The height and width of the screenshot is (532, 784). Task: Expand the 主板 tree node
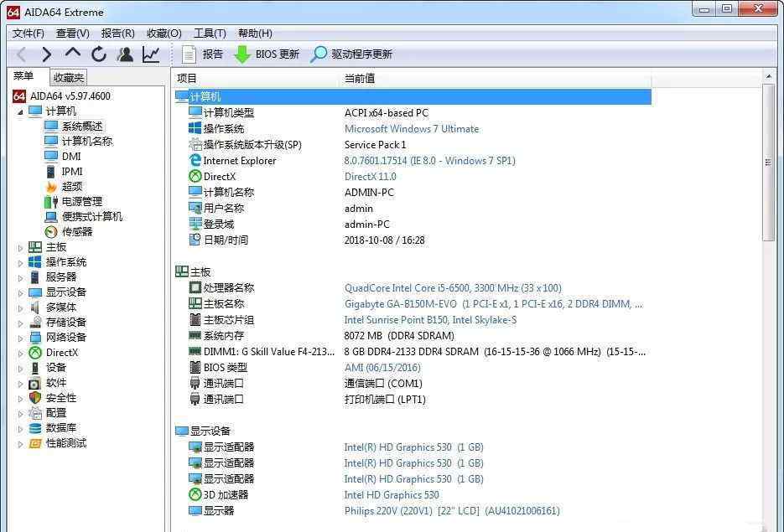tap(20, 248)
